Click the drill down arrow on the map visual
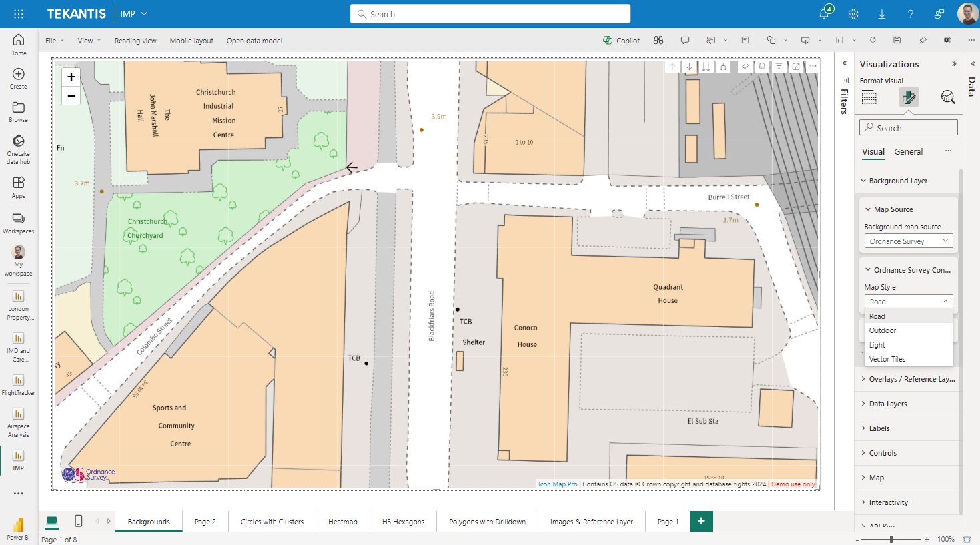980x545 pixels. coord(689,66)
